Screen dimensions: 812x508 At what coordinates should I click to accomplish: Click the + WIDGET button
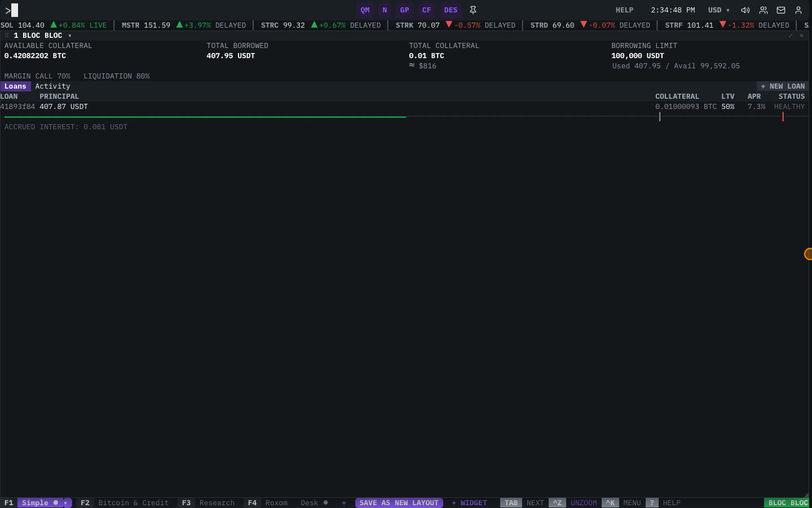pyautogui.click(x=469, y=503)
